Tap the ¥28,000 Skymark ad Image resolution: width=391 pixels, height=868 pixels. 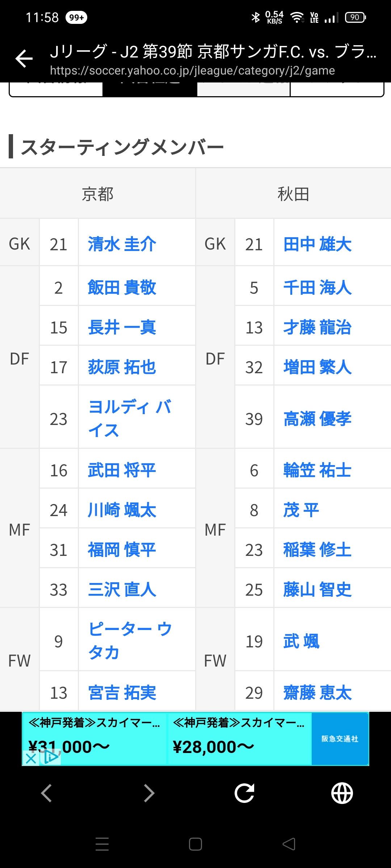[x=239, y=739]
